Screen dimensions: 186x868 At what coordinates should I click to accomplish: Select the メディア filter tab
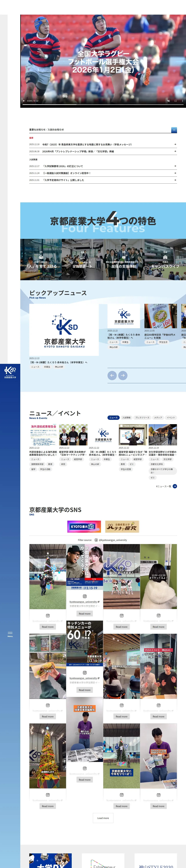(158, 418)
